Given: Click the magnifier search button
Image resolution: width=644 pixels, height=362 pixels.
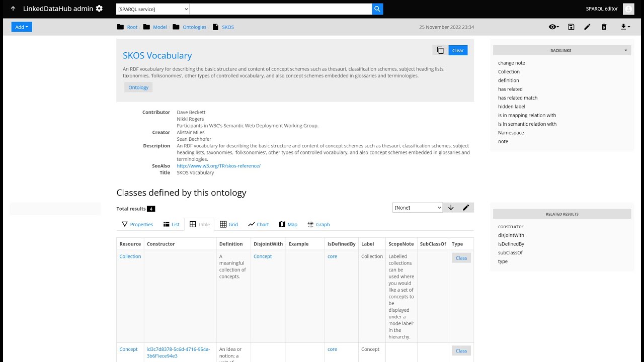Looking at the screenshot, I should [377, 9].
